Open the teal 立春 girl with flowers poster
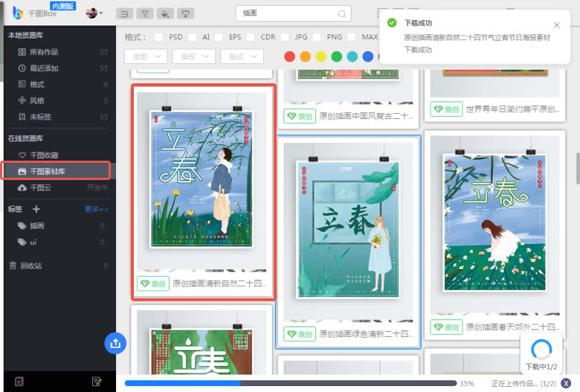The image size is (580, 392). click(x=348, y=229)
